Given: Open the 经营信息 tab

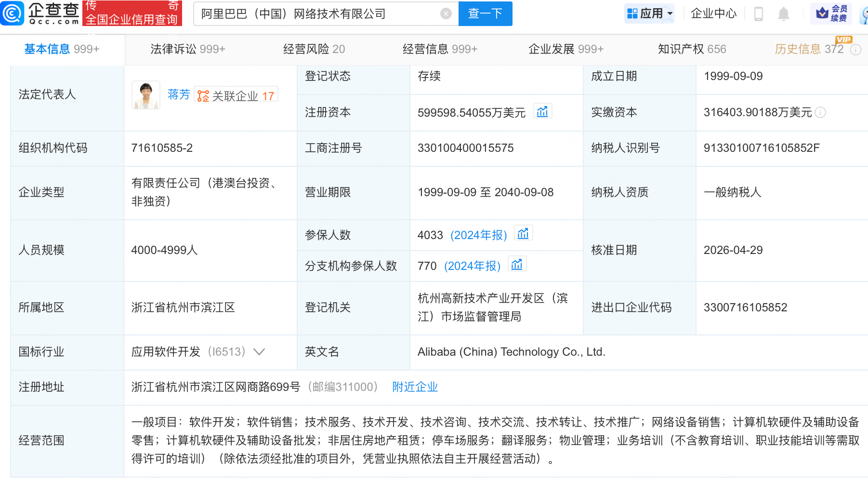Looking at the screenshot, I should tap(440, 49).
